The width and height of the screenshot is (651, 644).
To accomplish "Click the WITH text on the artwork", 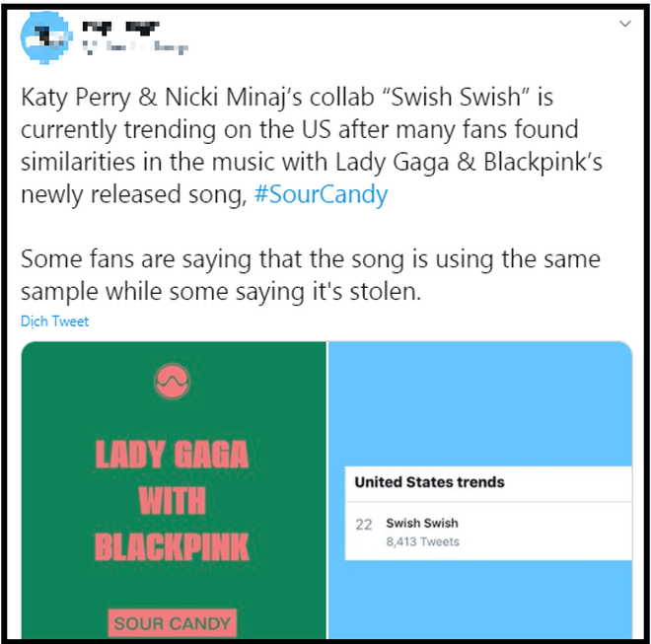I will [172, 501].
